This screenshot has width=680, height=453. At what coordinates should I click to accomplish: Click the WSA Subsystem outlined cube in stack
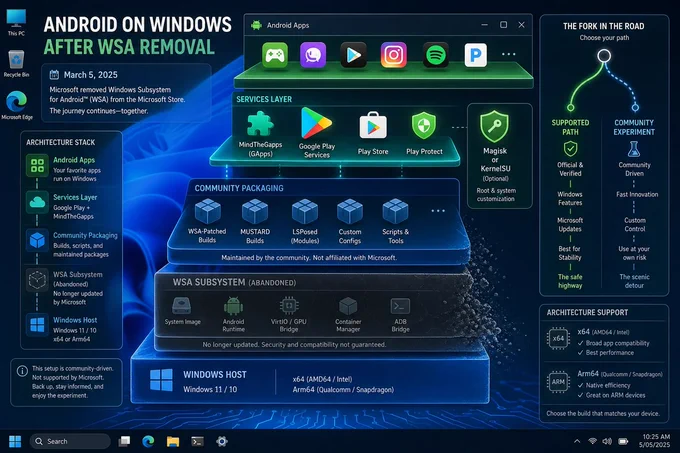(x=37, y=280)
